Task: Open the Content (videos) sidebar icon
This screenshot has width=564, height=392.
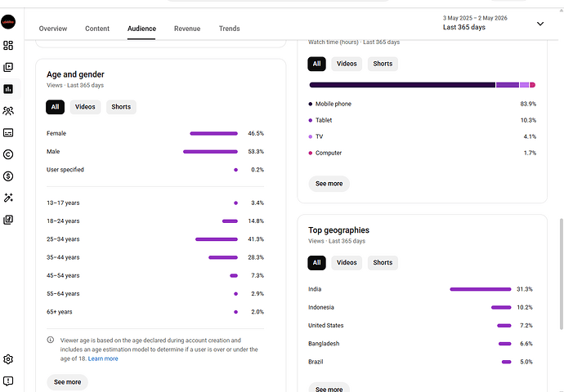Action: pyautogui.click(x=8, y=67)
